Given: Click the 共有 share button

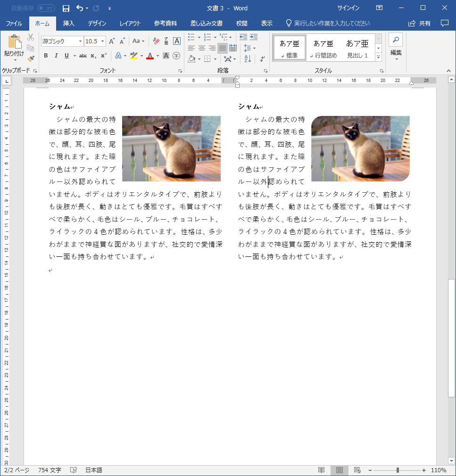Looking at the screenshot, I should coord(419,23).
